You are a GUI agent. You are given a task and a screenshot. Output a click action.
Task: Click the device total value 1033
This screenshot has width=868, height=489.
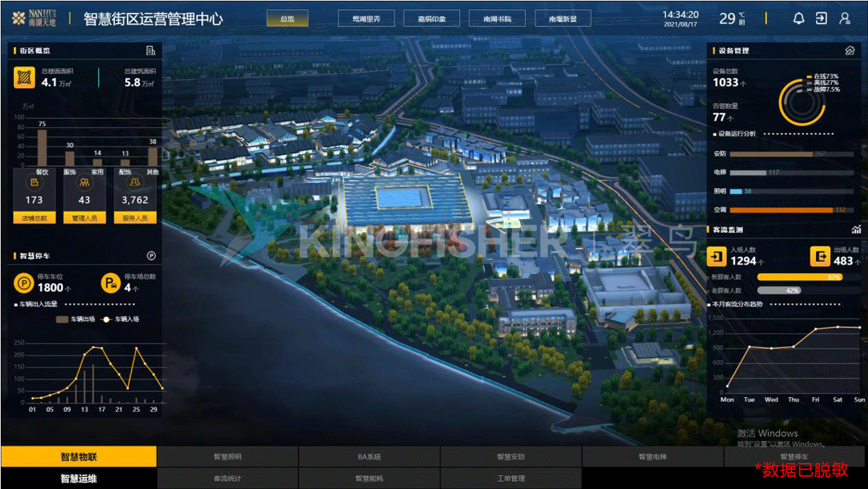726,82
